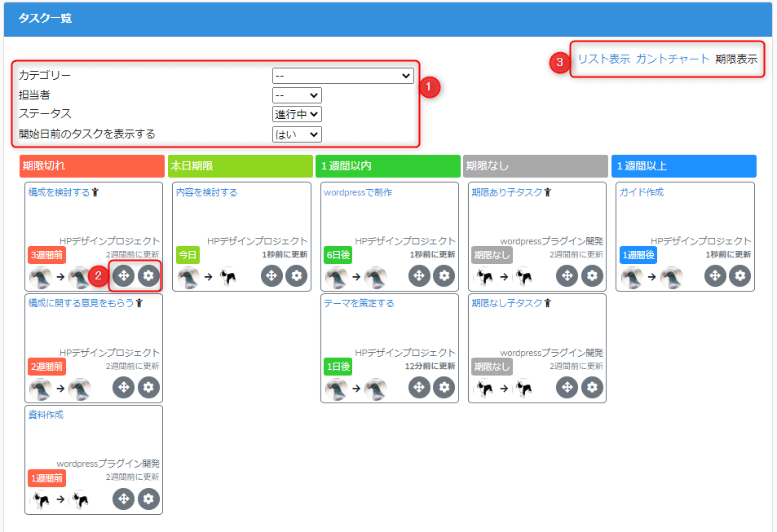Click the 期限なし column header
Viewport: 777px width, 532px height.
point(536,166)
